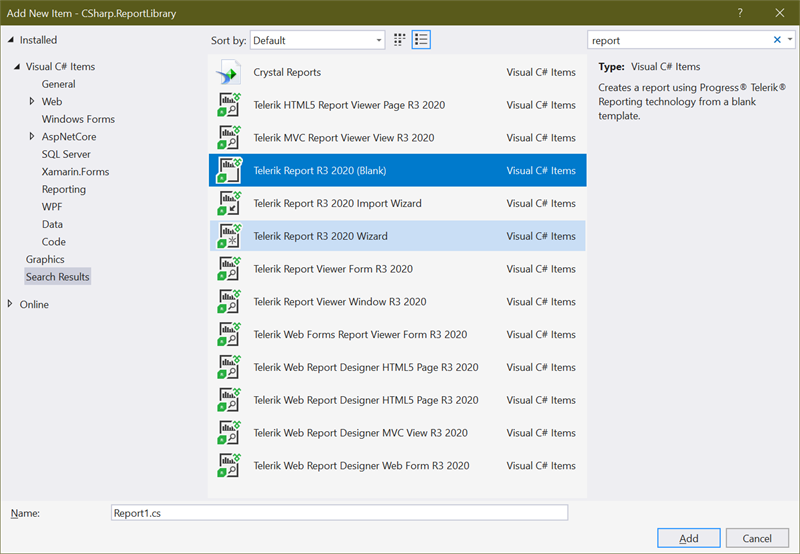Click the Telerik Report Import Wizard icon

click(x=229, y=203)
